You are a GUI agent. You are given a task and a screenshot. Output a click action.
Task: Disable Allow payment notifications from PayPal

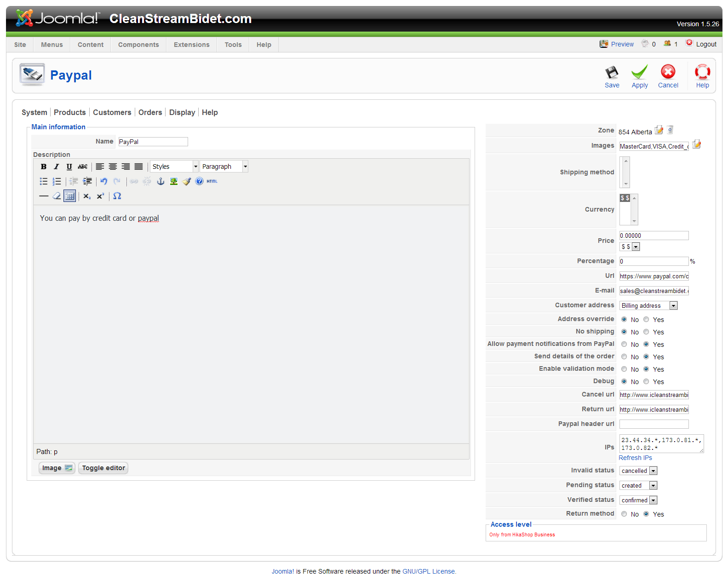[x=624, y=344]
